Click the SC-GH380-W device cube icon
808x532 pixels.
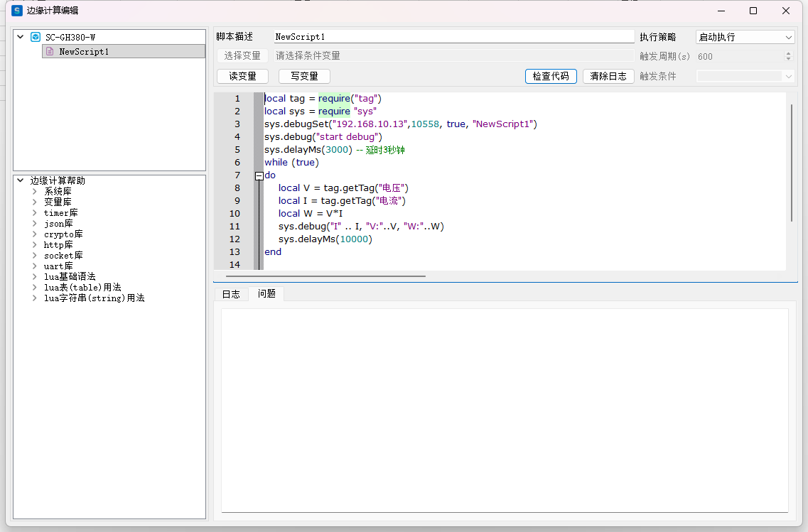point(36,37)
